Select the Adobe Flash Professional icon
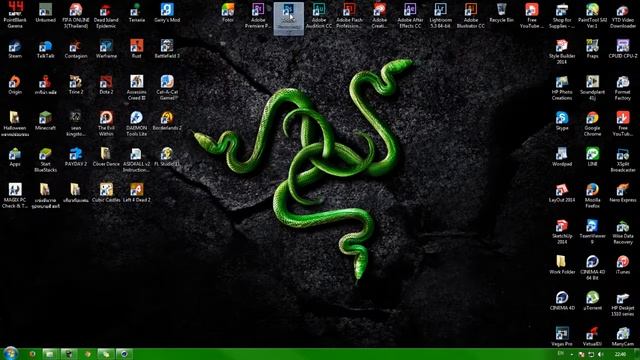 coord(349,15)
